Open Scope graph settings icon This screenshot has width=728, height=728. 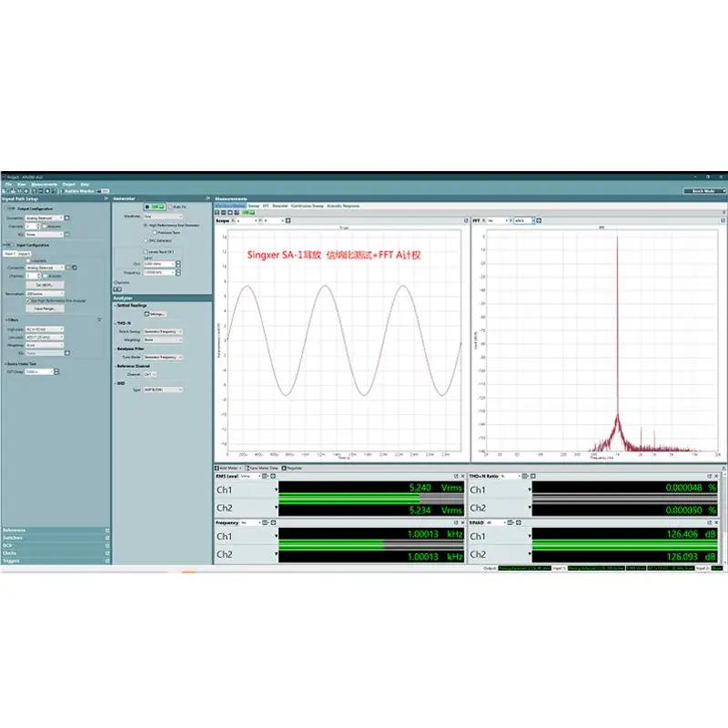(x=288, y=220)
